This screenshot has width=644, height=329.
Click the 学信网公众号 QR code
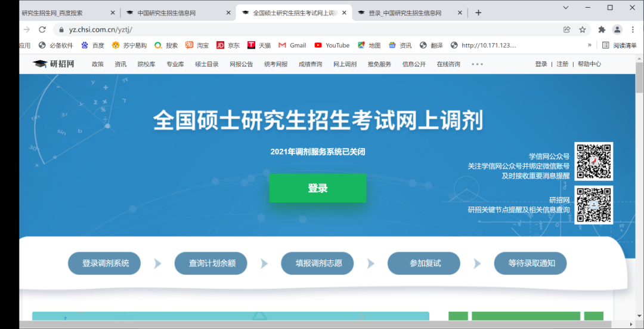tap(593, 161)
